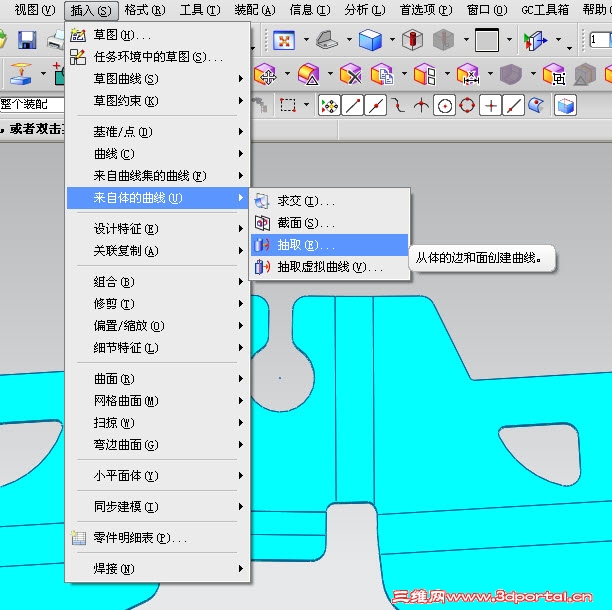This screenshot has width=612, height=610.
Task: Click the Section (截面) curve icon
Action: 262,223
